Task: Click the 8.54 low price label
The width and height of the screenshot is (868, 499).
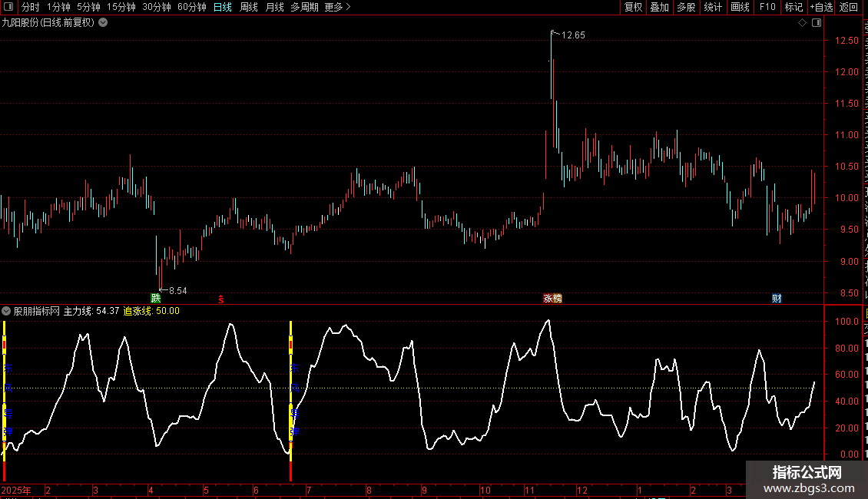Action: (177, 290)
